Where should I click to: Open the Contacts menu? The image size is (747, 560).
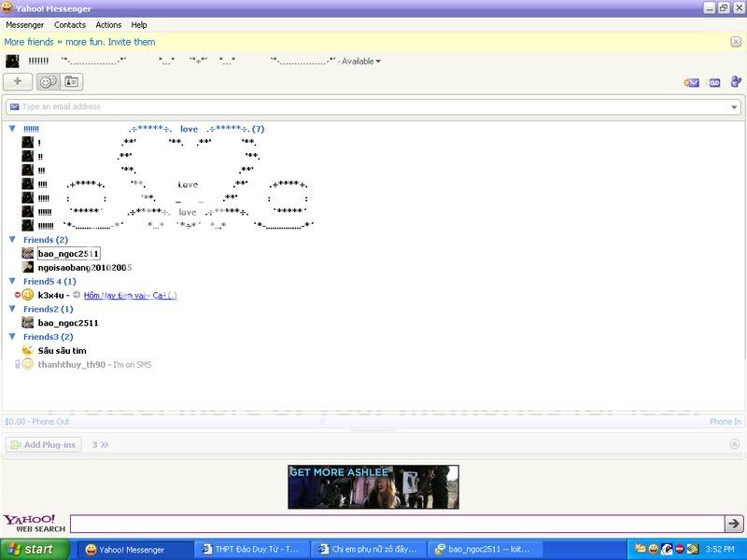click(70, 25)
